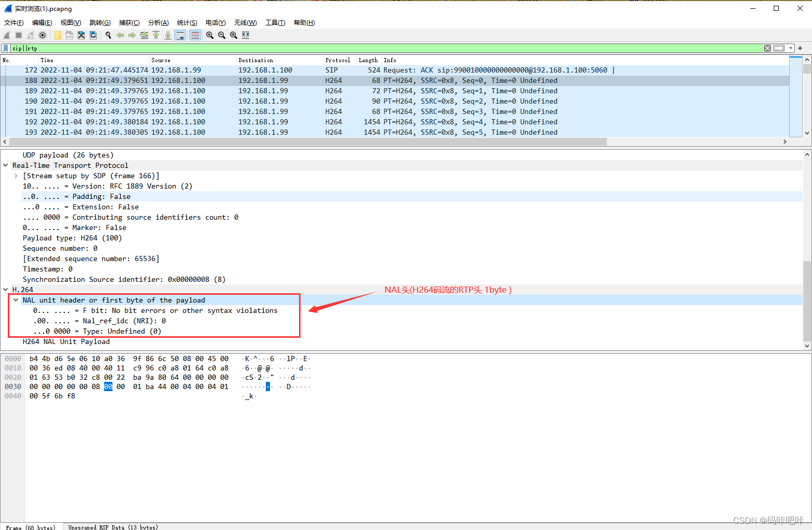Open find packet with magnifier icon
The width and height of the screenshot is (812, 530).
(108, 35)
